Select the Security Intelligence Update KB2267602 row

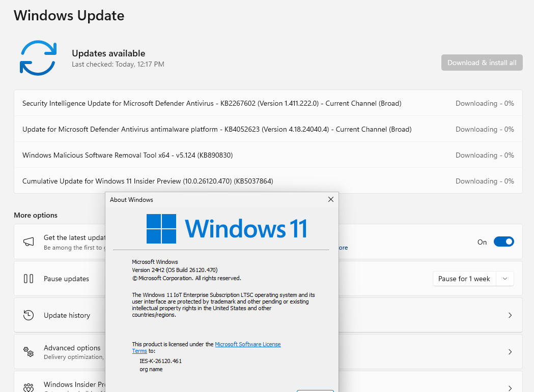268,103
